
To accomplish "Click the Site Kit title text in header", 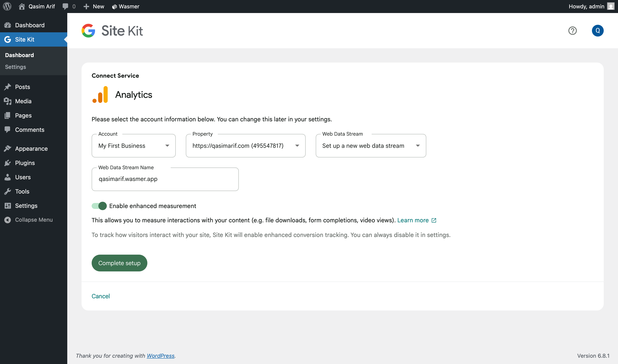I will 122,31.
